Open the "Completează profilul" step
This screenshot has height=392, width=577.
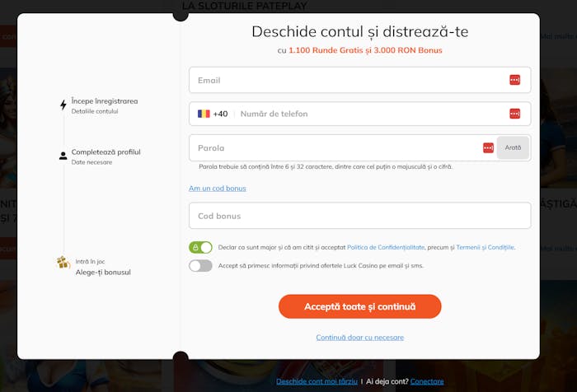click(x=106, y=152)
